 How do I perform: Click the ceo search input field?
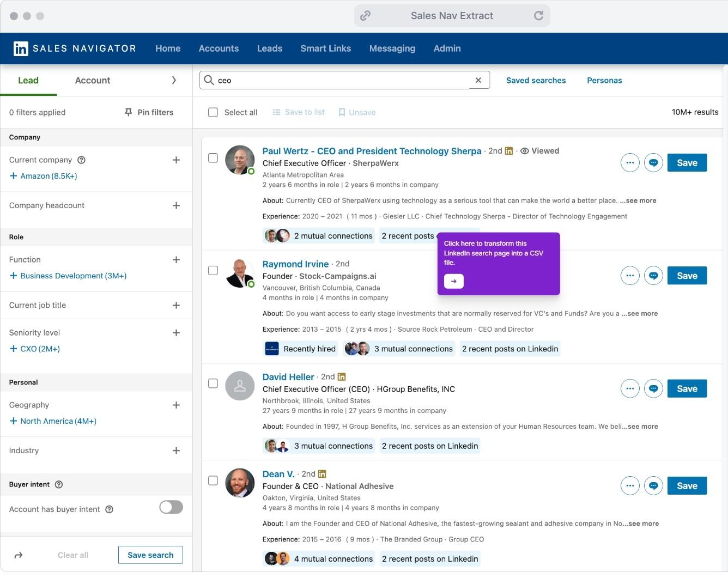pos(344,80)
